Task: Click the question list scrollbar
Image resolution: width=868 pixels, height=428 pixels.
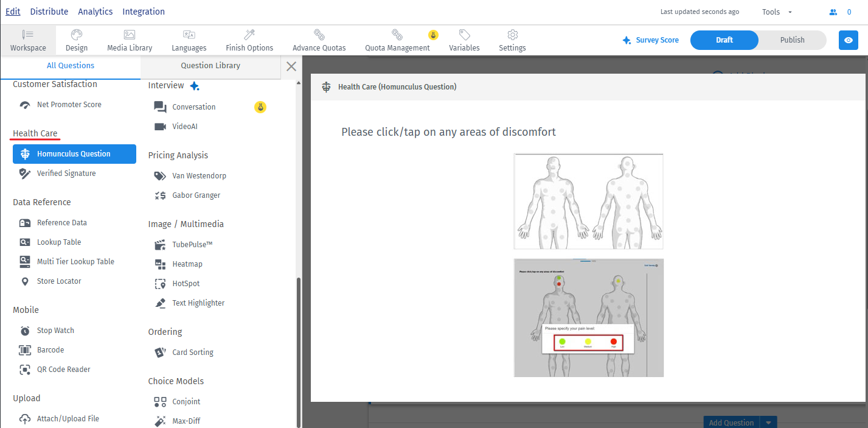Action: pyautogui.click(x=298, y=351)
